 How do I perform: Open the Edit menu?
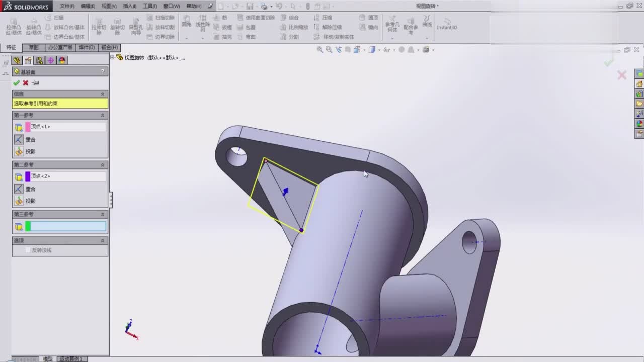click(88, 6)
